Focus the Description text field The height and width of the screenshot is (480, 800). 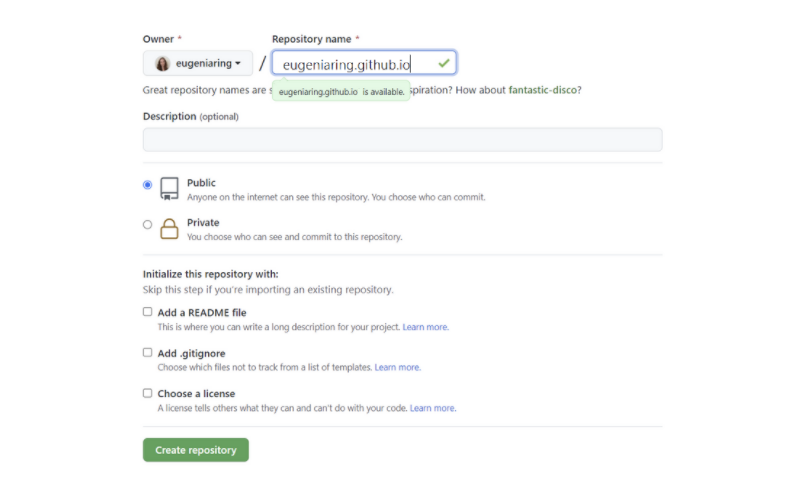click(x=402, y=140)
